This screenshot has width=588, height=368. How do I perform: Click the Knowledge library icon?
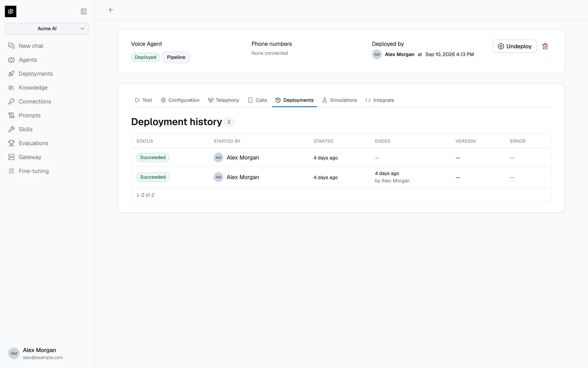tap(11, 88)
